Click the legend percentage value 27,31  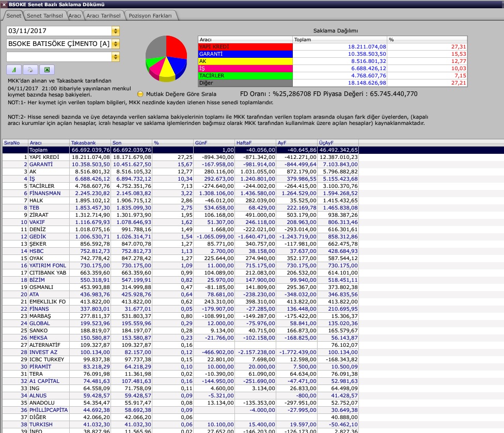(x=459, y=46)
